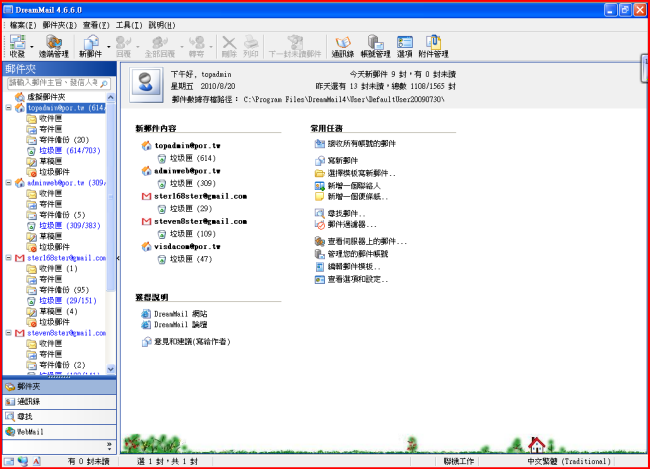The height and width of the screenshot is (469, 650).
Task: Open 遠端管理 remote management from toolbar
Action: click(53, 43)
